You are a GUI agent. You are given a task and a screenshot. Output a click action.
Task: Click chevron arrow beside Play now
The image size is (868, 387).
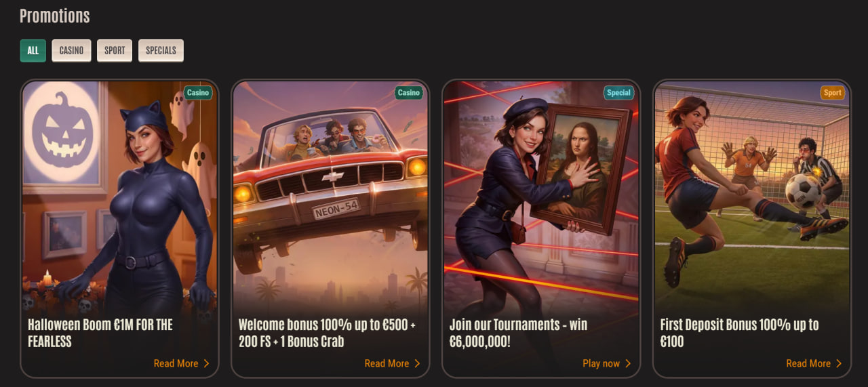click(628, 363)
